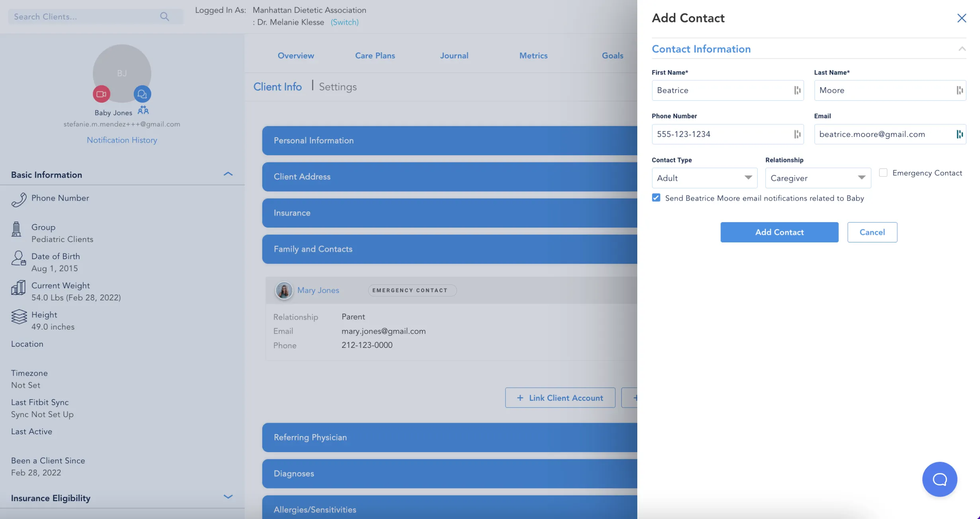Click the Cancel button
Viewport: 980px width, 519px height.
pyautogui.click(x=872, y=232)
